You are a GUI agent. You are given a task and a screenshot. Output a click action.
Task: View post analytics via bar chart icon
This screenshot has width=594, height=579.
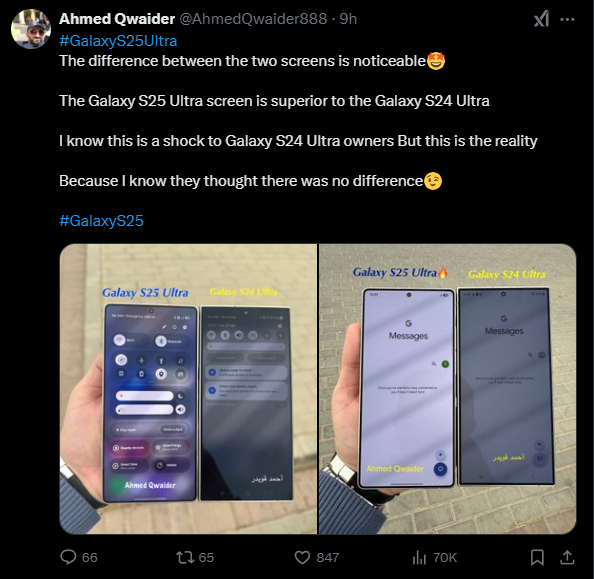(419, 557)
